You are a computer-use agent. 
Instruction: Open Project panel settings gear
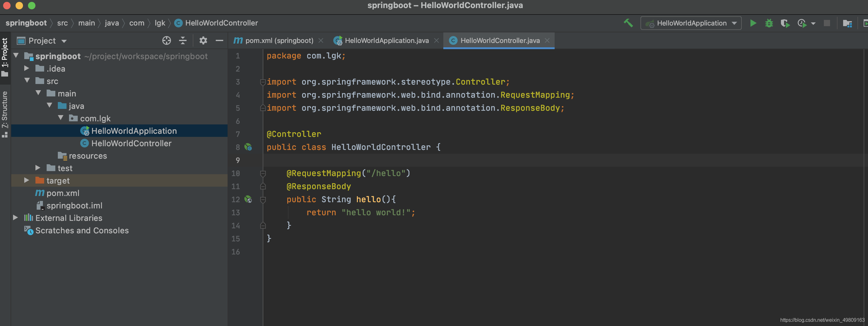click(x=203, y=40)
